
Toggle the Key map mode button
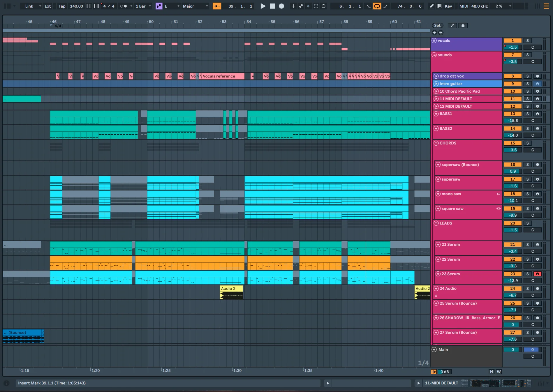pyautogui.click(x=448, y=6)
